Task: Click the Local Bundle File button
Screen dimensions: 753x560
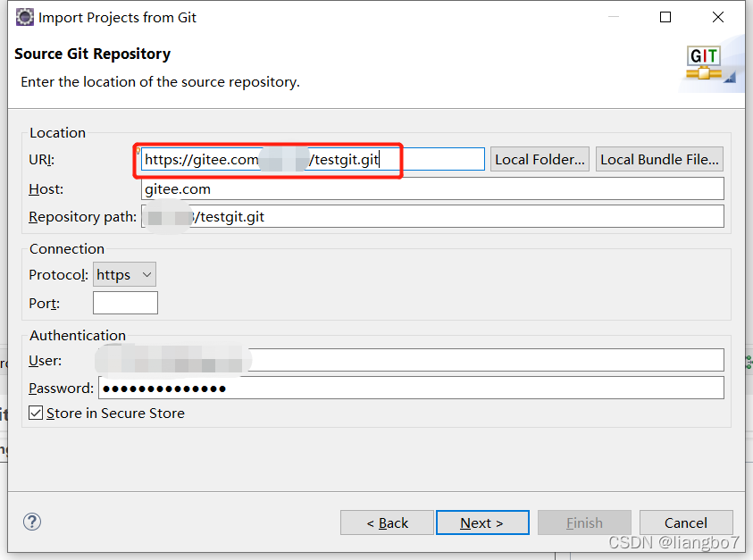Action: pyautogui.click(x=659, y=159)
